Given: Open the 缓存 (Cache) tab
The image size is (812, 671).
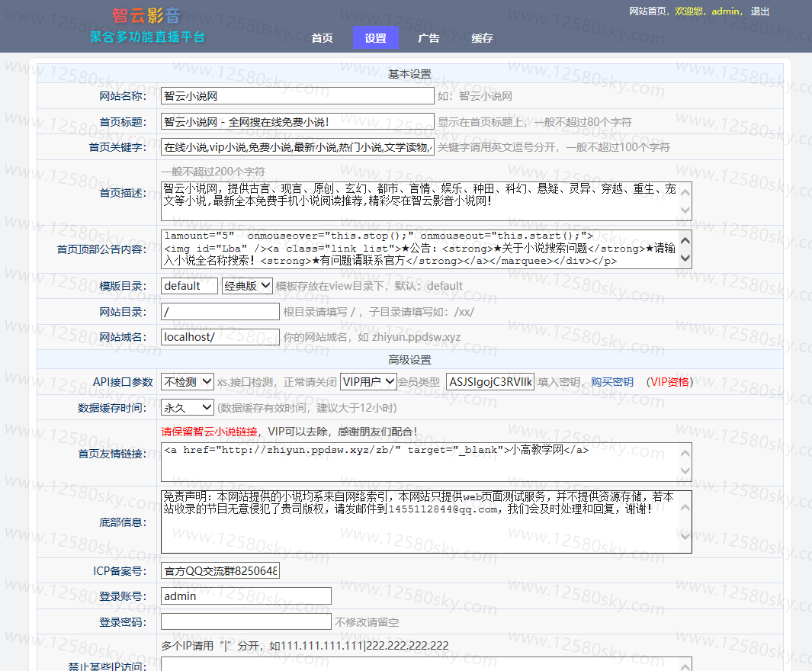Looking at the screenshot, I should [x=481, y=37].
